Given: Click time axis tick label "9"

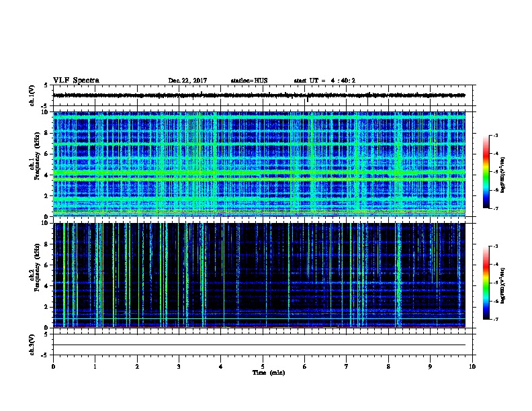Looking at the screenshot, I should [x=430, y=367].
